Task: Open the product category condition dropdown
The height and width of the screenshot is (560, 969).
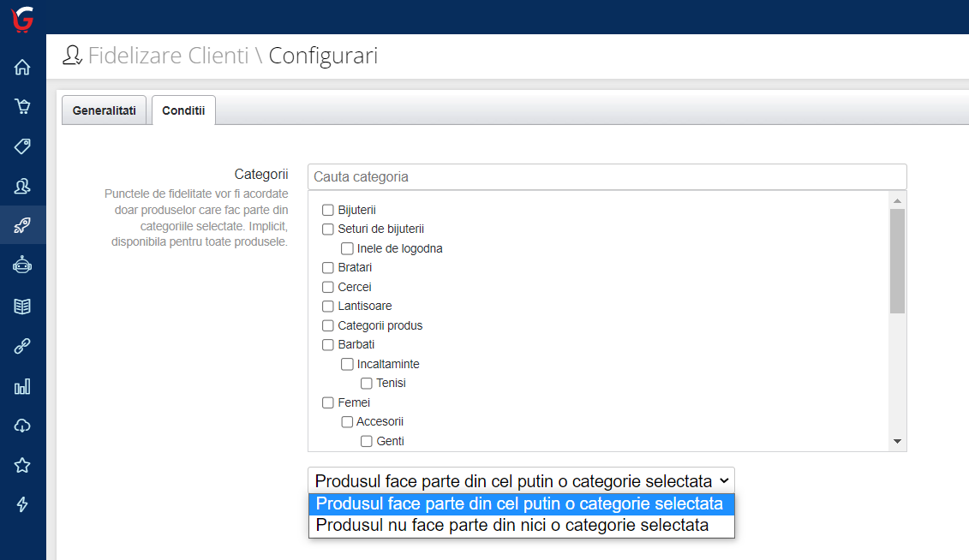Action: click(x=521, y=481)
